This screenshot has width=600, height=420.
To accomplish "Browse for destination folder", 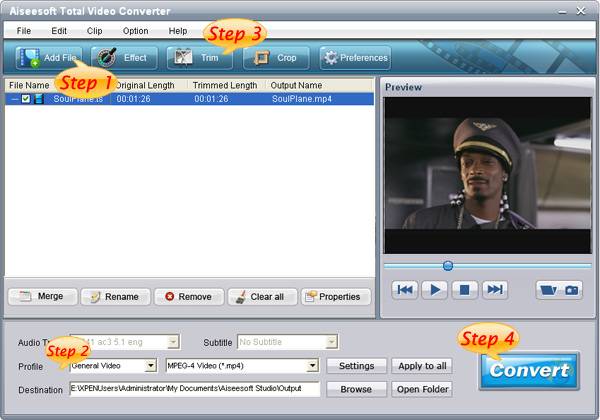I will coord(357,389).
